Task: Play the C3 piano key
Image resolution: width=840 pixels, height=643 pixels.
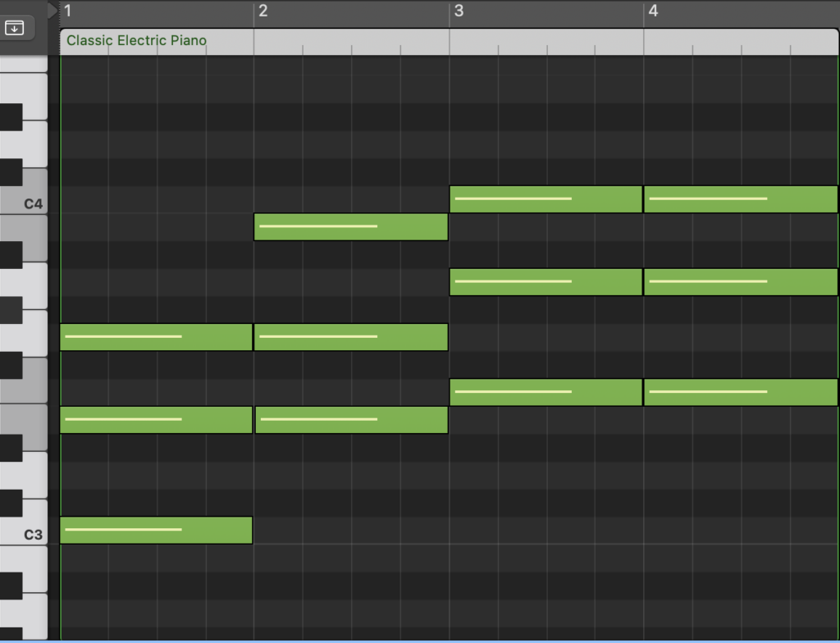Action: (x=33, y=531)
